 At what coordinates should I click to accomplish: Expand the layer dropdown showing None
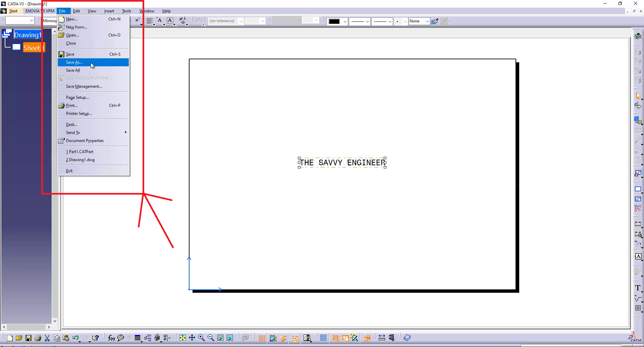pos(427,21)
